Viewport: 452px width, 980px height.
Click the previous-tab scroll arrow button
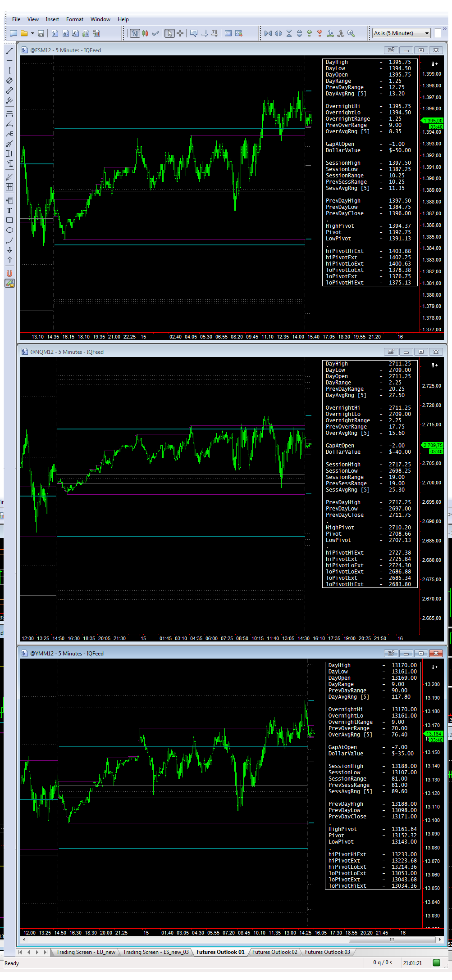[29, 952]
